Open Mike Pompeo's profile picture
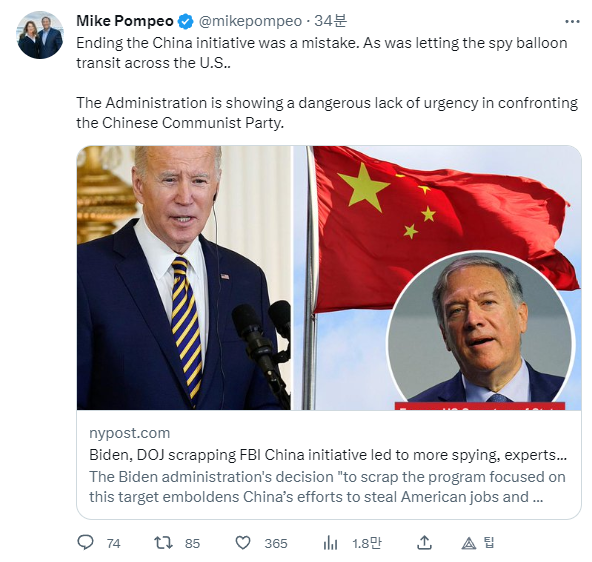The image size is (592, 562). [x=40, y=35]
